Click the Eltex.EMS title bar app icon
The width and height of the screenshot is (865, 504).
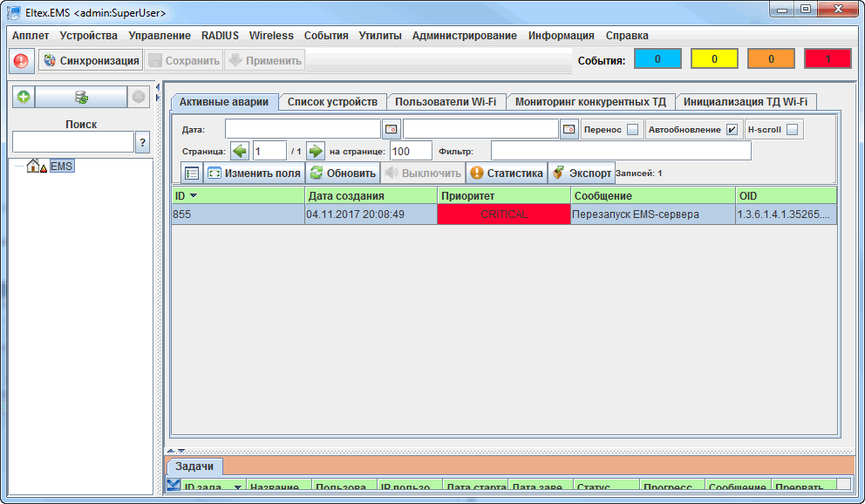(15, 12)
